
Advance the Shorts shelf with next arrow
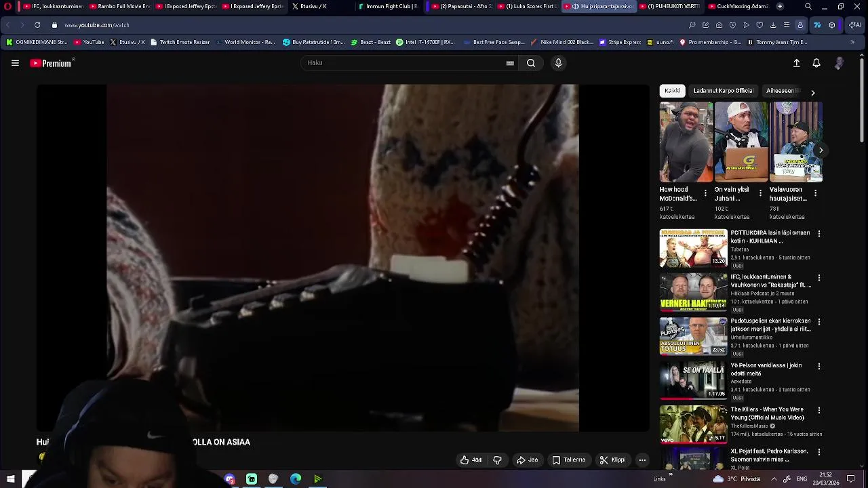pos(821,150)
